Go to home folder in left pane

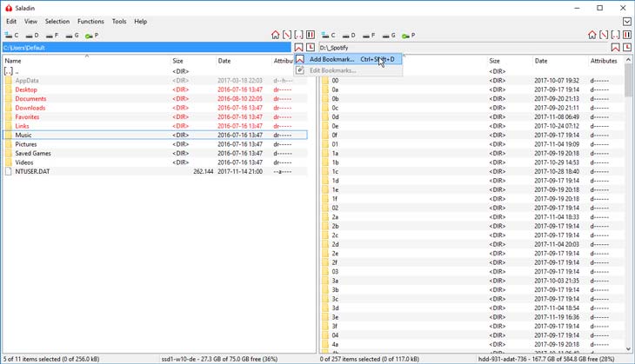pos(276,35)
